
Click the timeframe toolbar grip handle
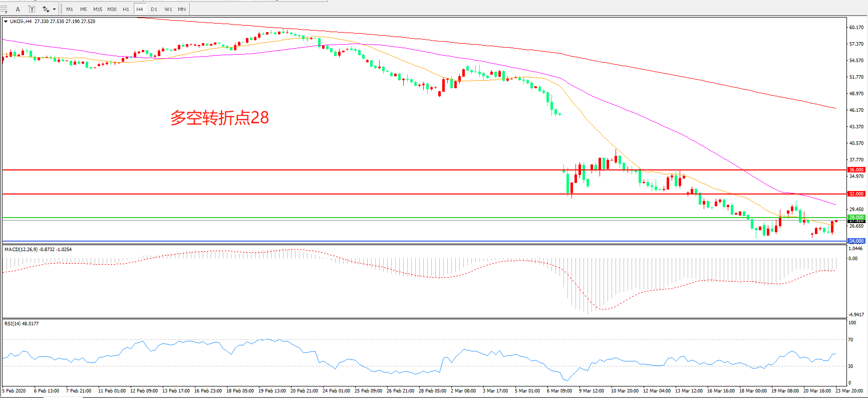62,9
